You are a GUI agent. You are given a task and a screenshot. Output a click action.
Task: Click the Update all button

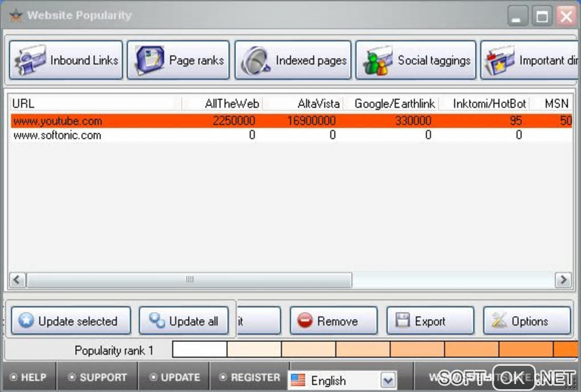coord(184,321)
